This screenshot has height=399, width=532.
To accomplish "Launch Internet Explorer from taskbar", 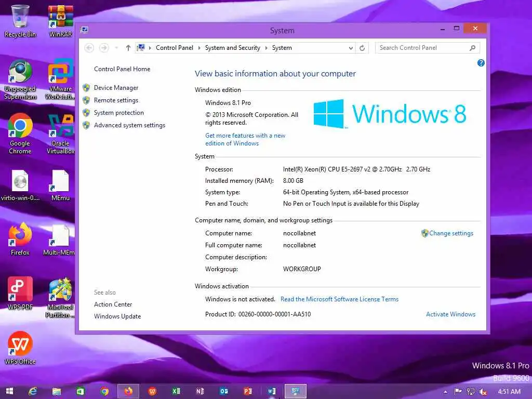I will click(x=33, y=391).
